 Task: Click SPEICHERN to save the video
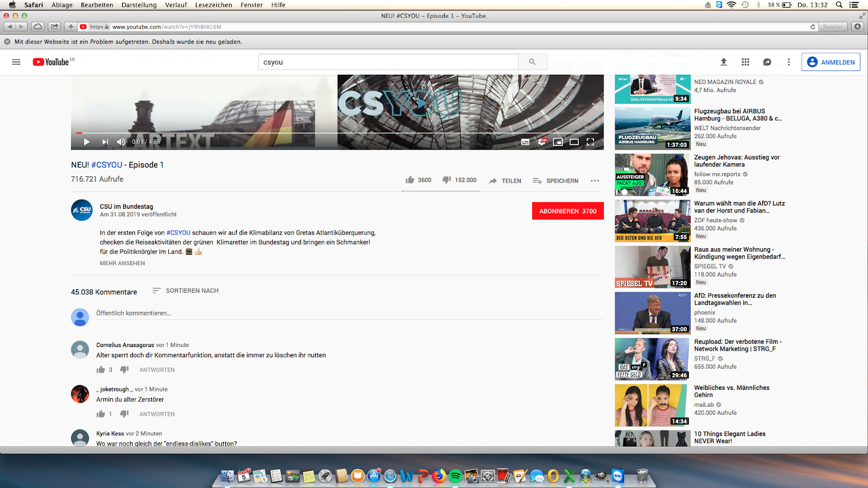556,181
